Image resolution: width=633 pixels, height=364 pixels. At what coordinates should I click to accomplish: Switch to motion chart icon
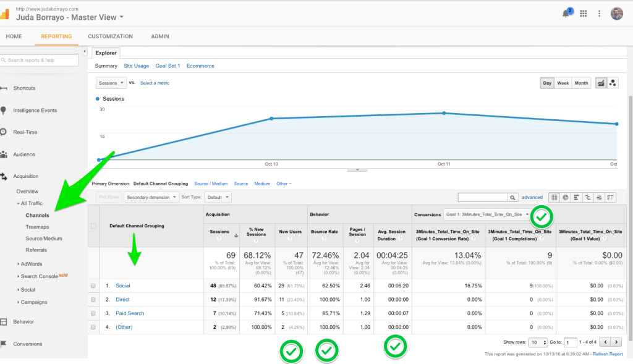613,83
